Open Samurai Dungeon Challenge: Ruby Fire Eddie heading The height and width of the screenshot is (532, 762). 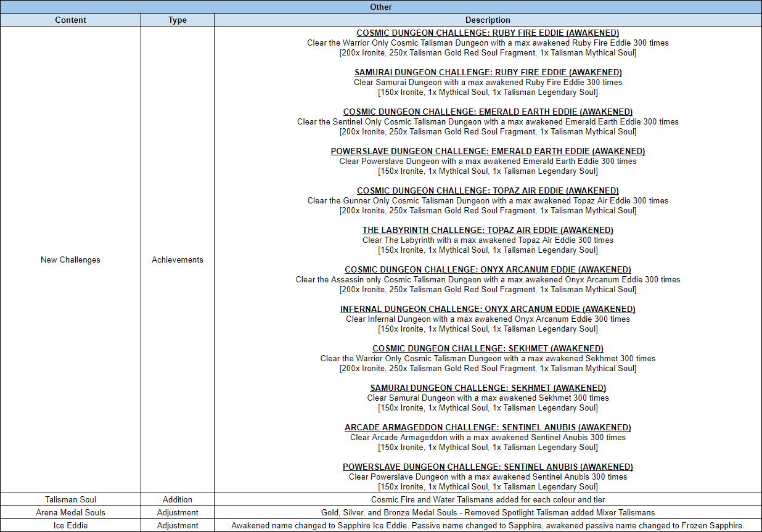point(488,72)
